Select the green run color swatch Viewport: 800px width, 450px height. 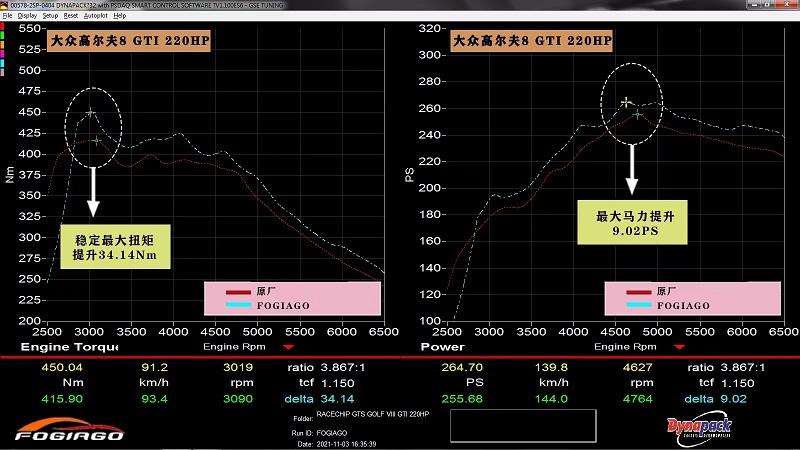pos(2,36)
